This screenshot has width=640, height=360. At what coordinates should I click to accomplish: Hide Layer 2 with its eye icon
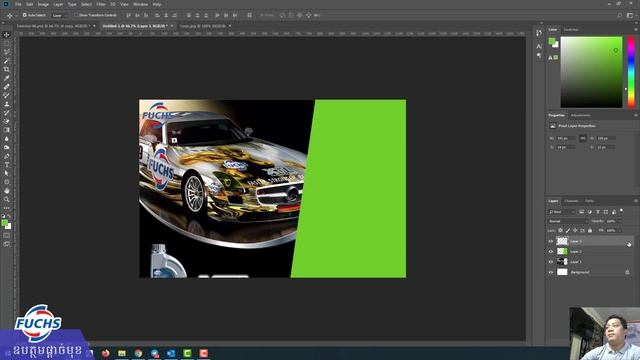(551, 251)
